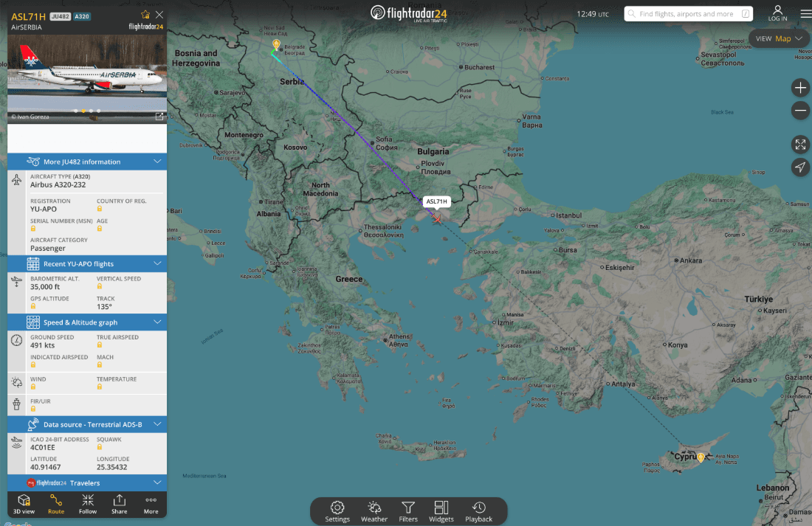Toggle the Route display button
812x526 pixels.
56,504
